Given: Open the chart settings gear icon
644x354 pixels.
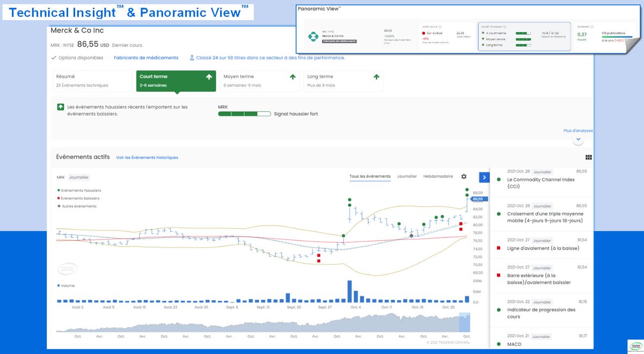Looking at the screenshot, I should 464,176.
